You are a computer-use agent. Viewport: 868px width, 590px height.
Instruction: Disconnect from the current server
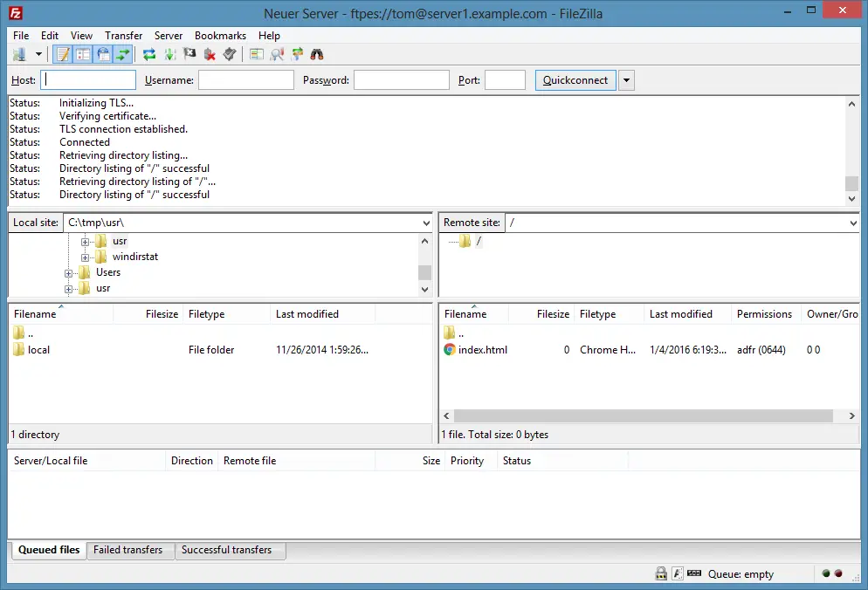tap(210, 54)
